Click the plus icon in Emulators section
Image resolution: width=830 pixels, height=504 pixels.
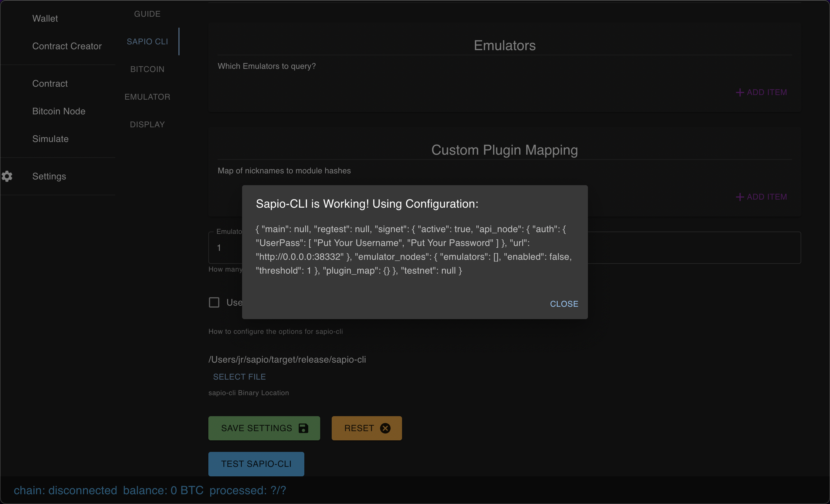click(x=740, y=92)
